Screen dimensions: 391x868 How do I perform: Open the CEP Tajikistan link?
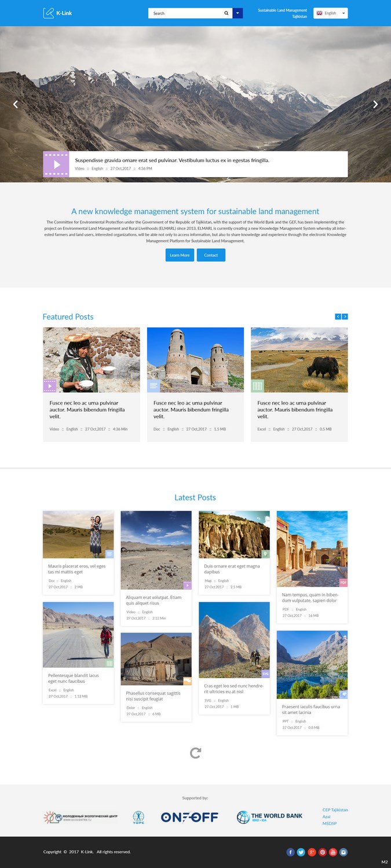[335, 810]
